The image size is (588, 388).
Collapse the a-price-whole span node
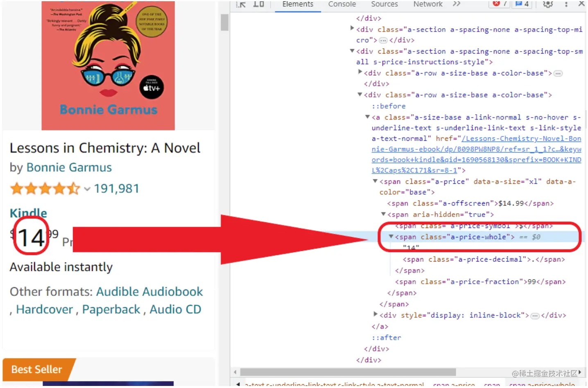click(391, 237)
